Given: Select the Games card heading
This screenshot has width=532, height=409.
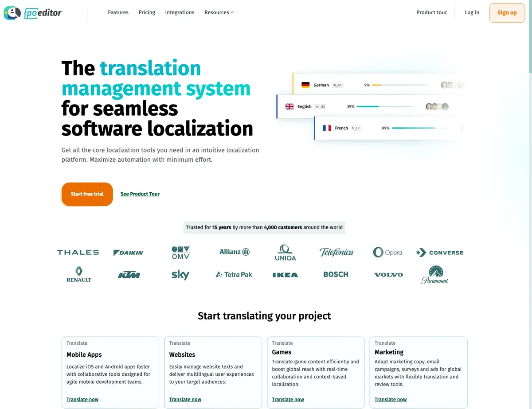Looking at the screenshot, I should [282, 352].
